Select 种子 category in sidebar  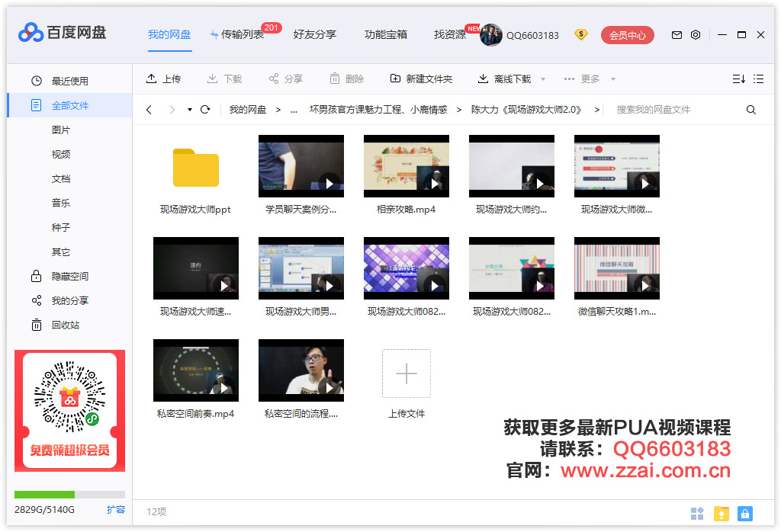click(x=61, y=227)
